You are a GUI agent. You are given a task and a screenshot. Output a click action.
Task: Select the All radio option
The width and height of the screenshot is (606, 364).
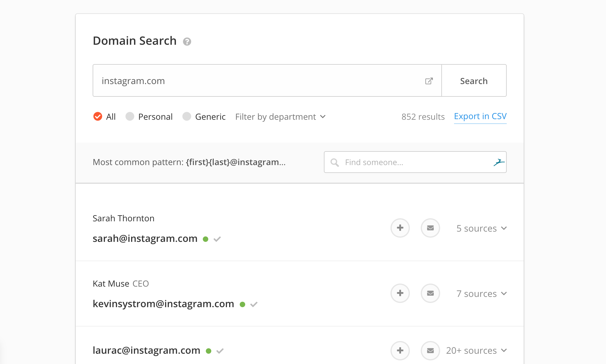pyautogui.click(x=98, y=116)
